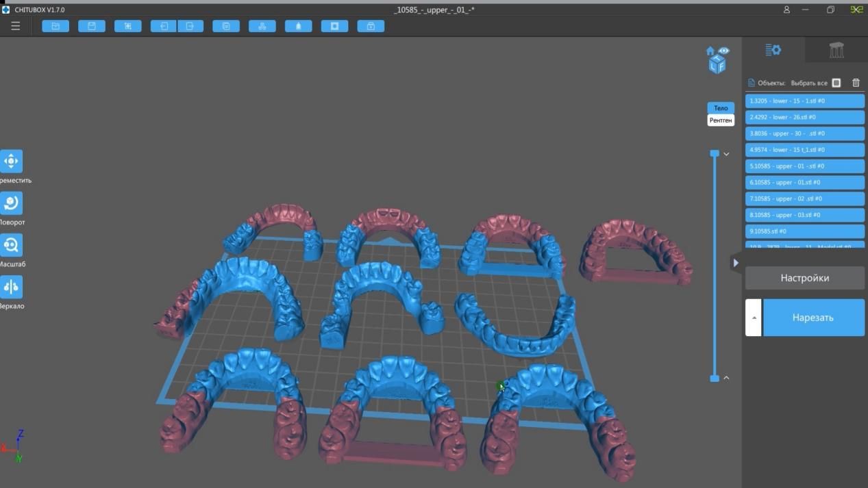Expand the options arrow beside Нарезать
This screenshot has width=868, height=488.
pyautogui.click(x=753, y=317)
